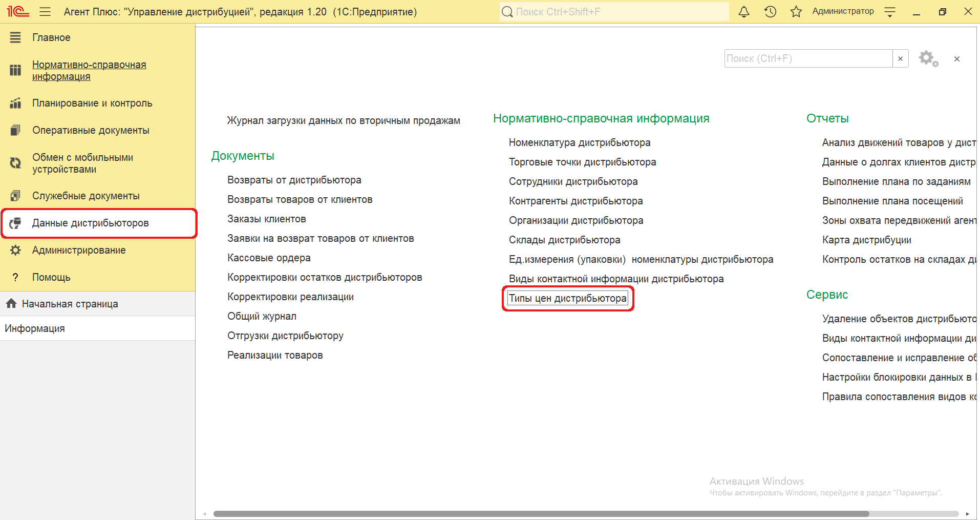The height and width of the screenshot is (520, 980).
Task: Open Корректировки реализации
Action: click(x=290, y=297)
